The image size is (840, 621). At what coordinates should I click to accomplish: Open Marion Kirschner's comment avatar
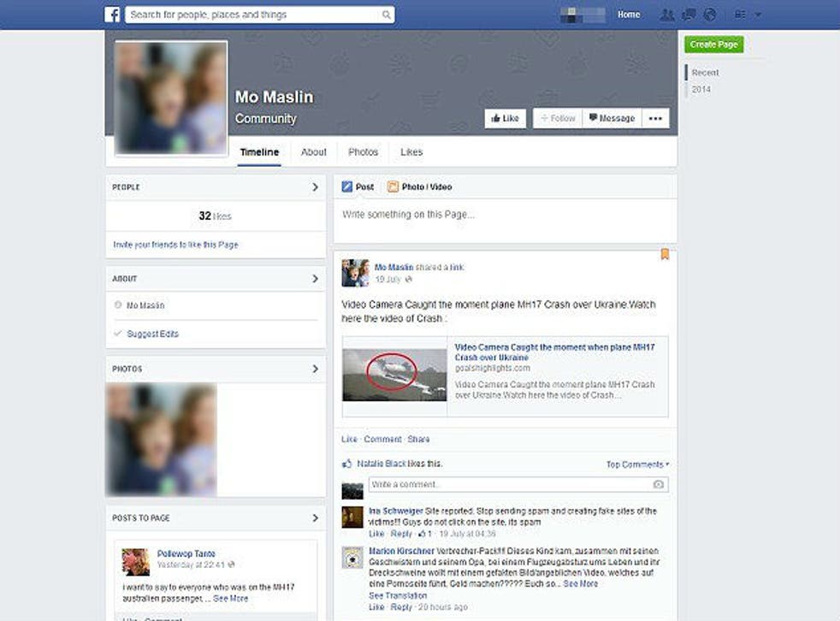[x=352, y=557]
